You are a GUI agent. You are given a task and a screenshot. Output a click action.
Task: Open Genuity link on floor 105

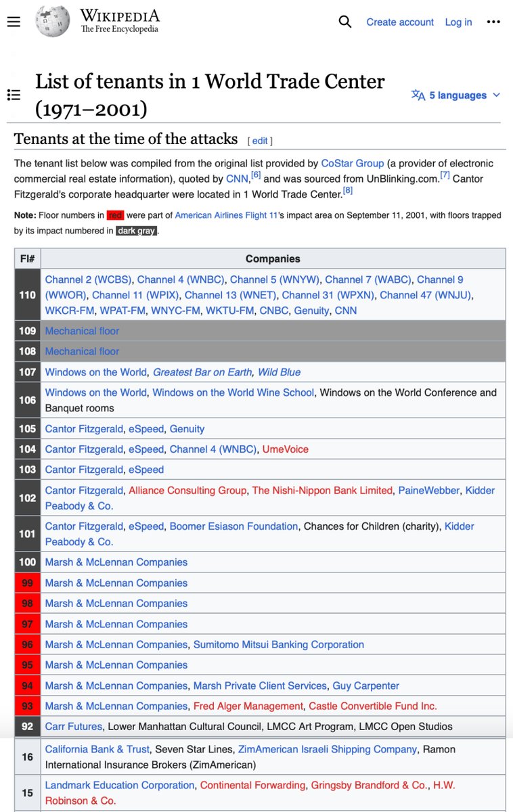click(187, 429)
